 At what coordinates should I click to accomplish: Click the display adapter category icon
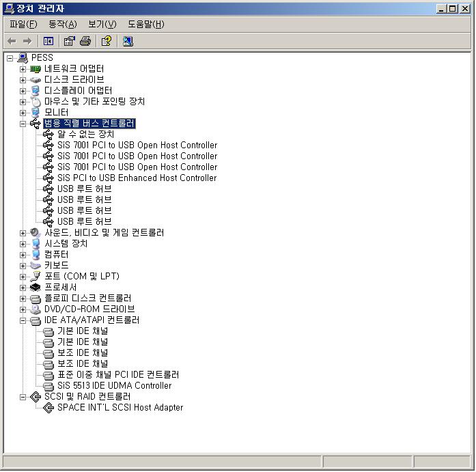(x=36, y=91)
